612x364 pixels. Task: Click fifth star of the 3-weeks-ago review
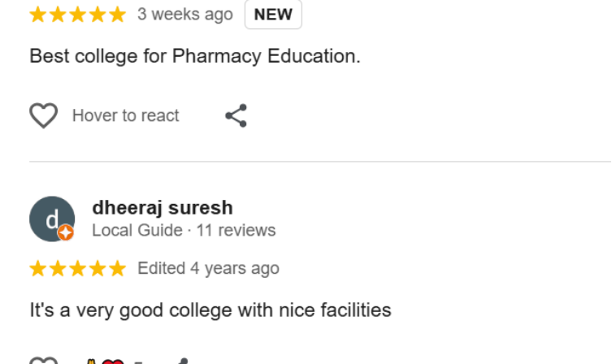pos(118,15)
